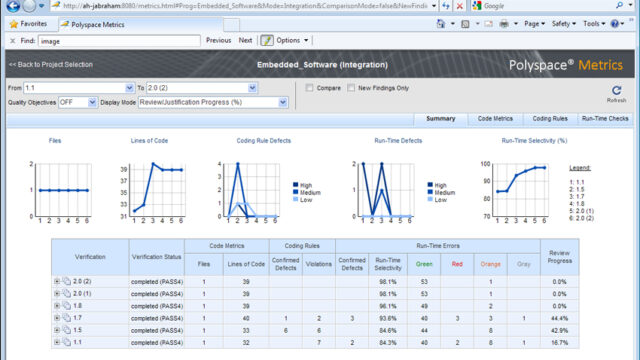Click the Favorites button label
Screen dimensions: 640x360
(33, 24)
